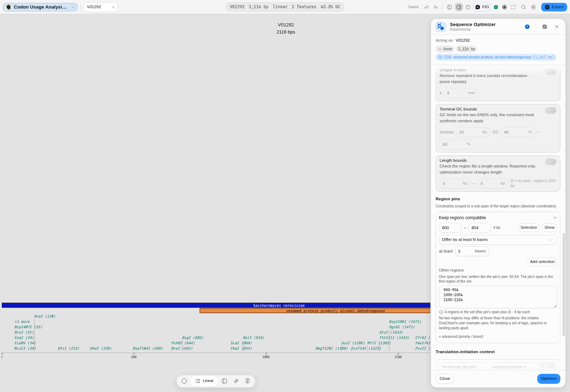Enable the Terminal GC bounds toggle

click(x=550, y=110)
